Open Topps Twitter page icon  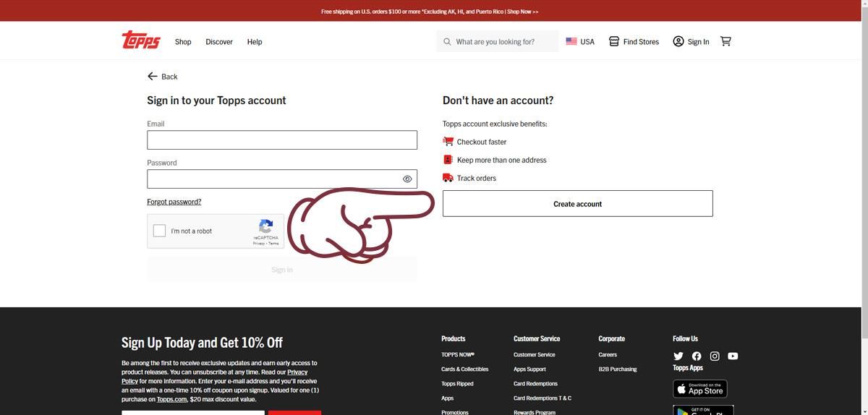click(678, 356)
